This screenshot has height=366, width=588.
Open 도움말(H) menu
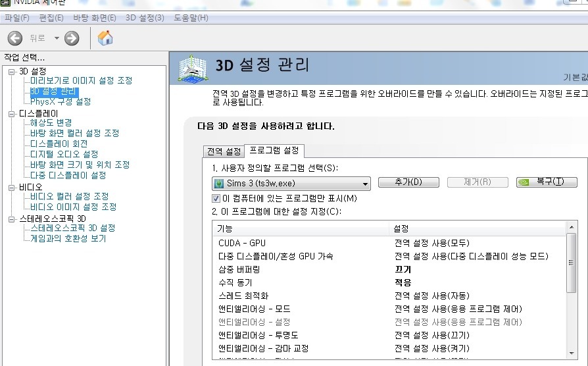coord(191,18)
